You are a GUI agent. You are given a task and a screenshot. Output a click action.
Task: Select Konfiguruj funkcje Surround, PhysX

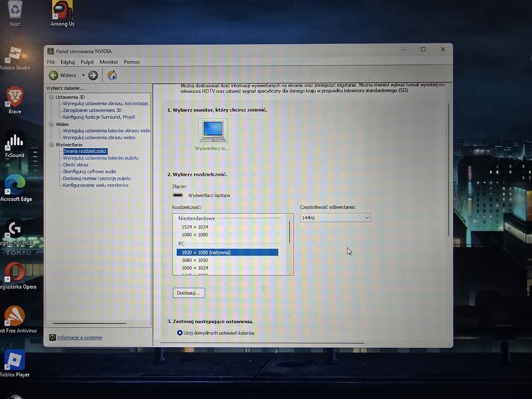click(99, 117)
